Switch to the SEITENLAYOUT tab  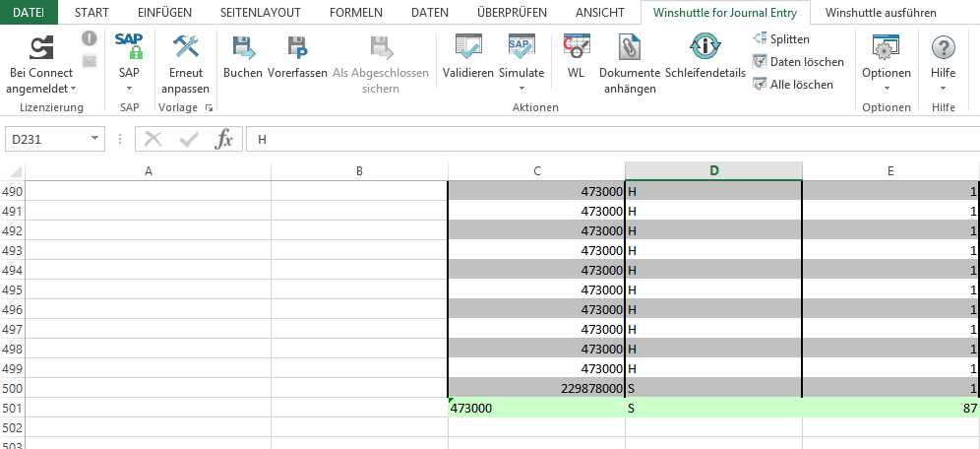261,13
